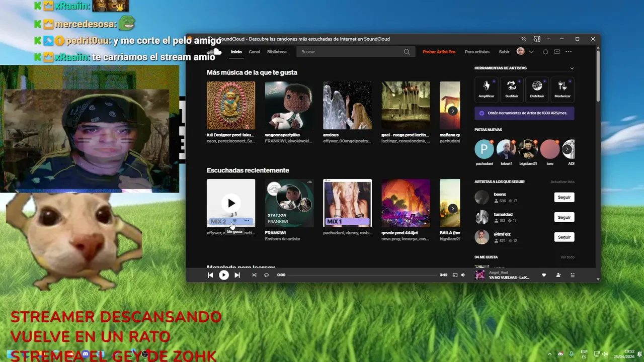Viewport: 644px width, 362px height.
Task: Open the Masterizar tool
Action: 562,89
